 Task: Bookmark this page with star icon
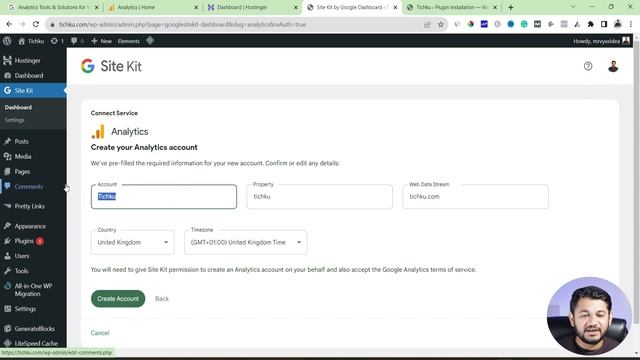(441, 24)
